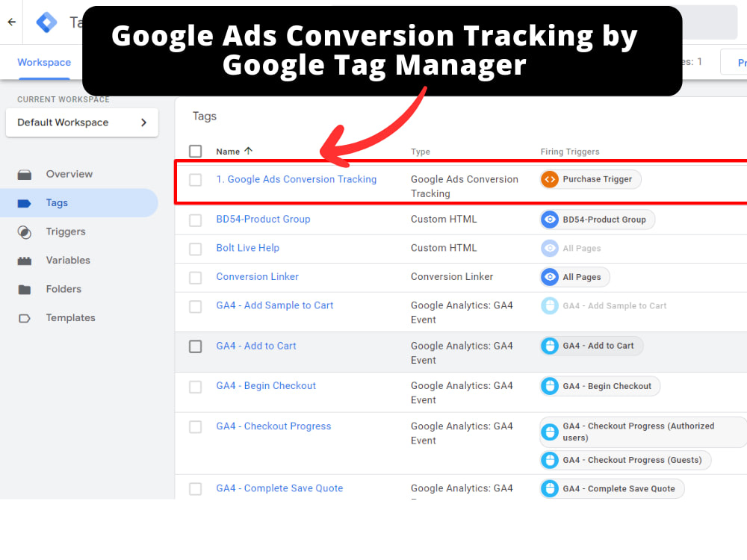Go back using the left arrow icon
The width and height of the screenshot is (747, 560).
[12, 22]
